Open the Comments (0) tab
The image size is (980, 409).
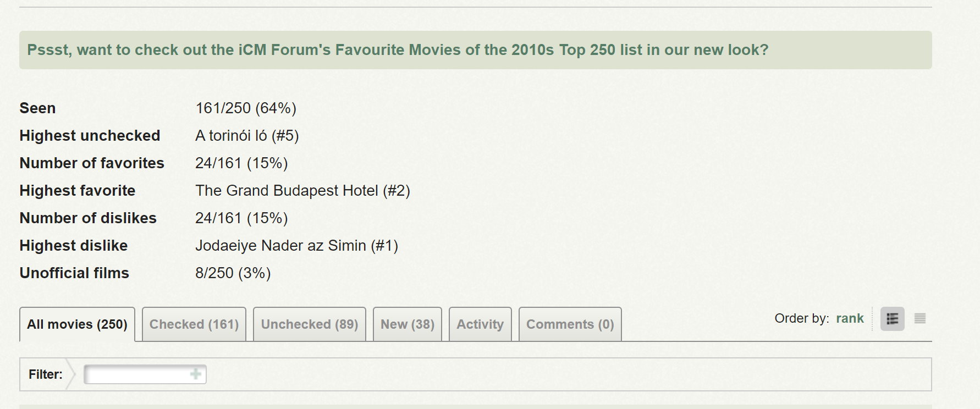(x=570, y=324)
